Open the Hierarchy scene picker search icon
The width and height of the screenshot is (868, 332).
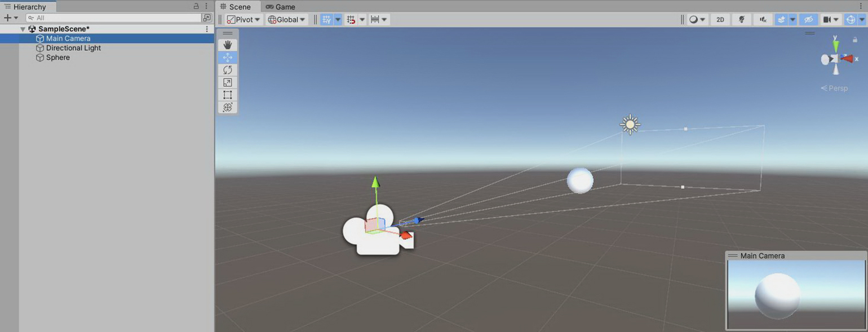[x=206, y=18]
